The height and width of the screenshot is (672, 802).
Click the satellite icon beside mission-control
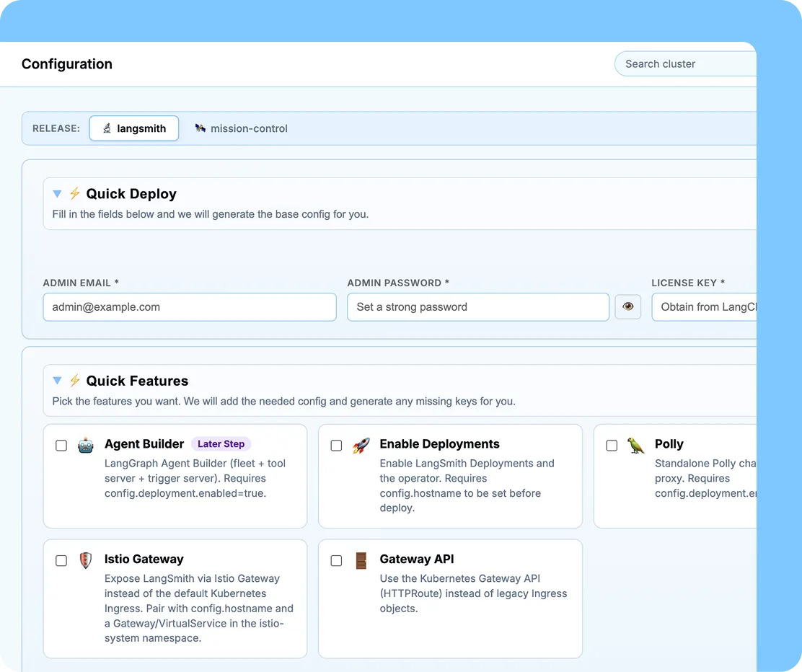[200, 128]
